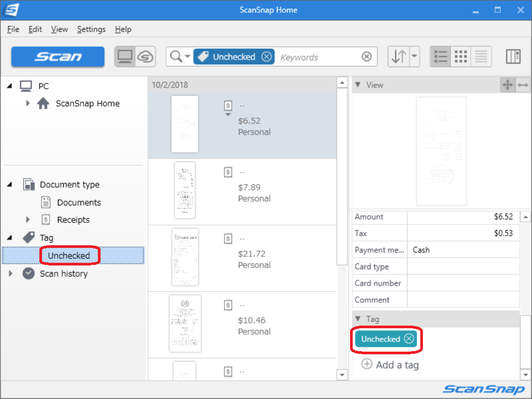This screenshot has width=532, height=399.
Task: Edit Payment method Cash field
Action: coord(463,250)
